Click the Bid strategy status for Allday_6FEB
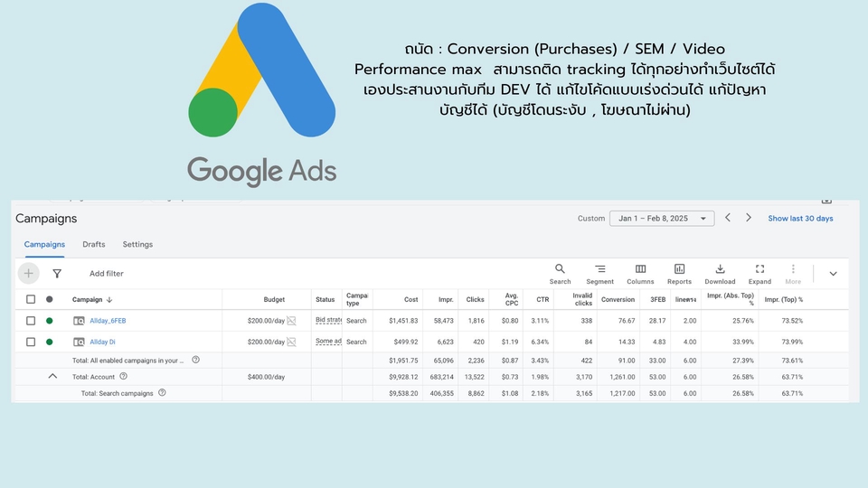This screenshot has height=488, width=868. coord(328,320)
